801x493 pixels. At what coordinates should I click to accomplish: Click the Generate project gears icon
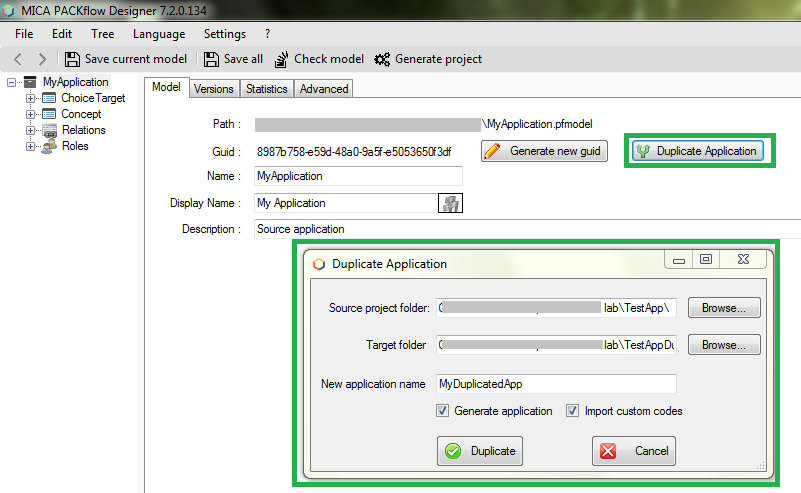[383, 59]
